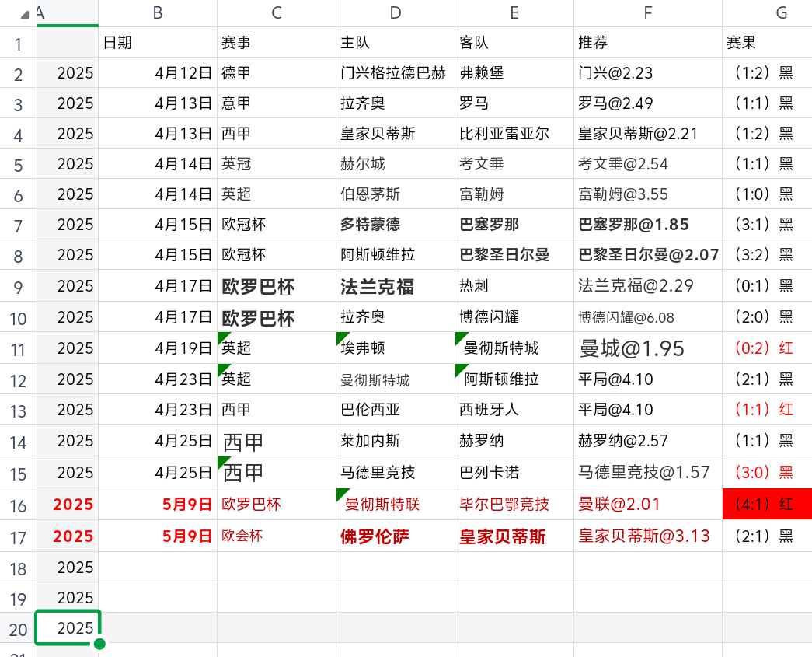Click the comment marker on 曼彻斯特联 cell
This screenshot has height=657, width=812.
340,492
